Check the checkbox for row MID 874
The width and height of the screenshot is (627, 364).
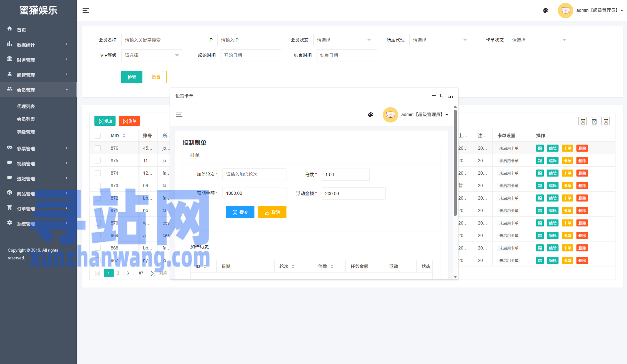click(98, 173)
